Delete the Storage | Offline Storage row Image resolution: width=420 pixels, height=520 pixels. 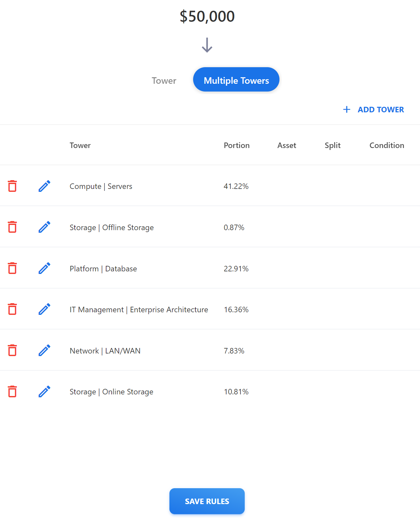pos(12,227)
